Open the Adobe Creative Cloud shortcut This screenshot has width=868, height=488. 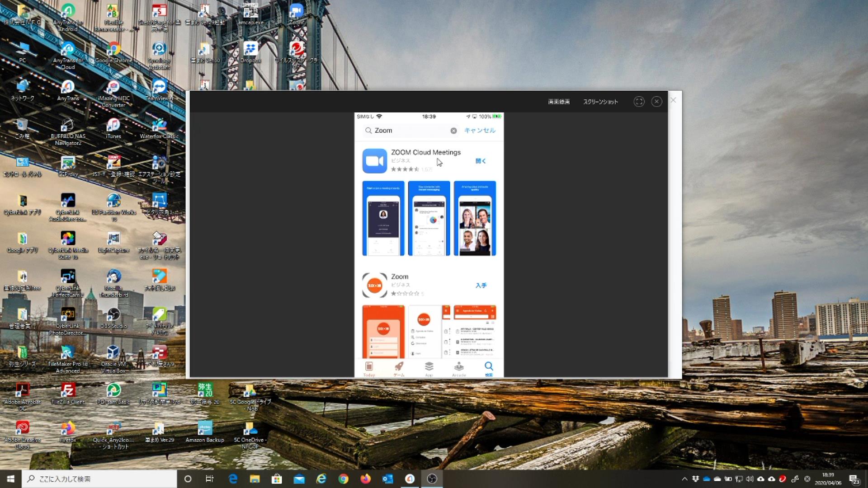coord(22,435)
